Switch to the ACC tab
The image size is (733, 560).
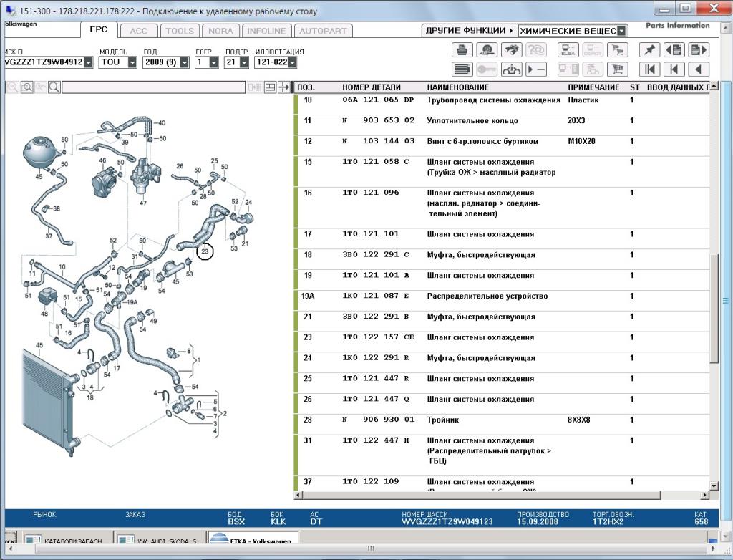click(138, 31)
